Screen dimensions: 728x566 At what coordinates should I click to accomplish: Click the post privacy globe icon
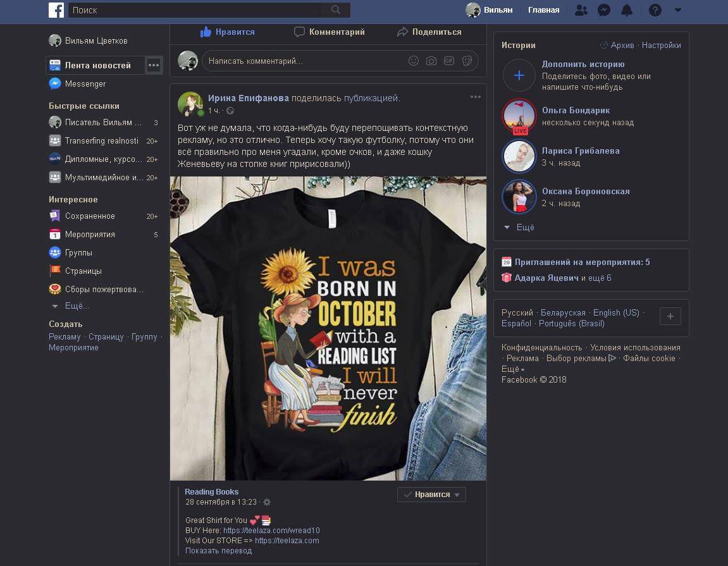[230, 111]
